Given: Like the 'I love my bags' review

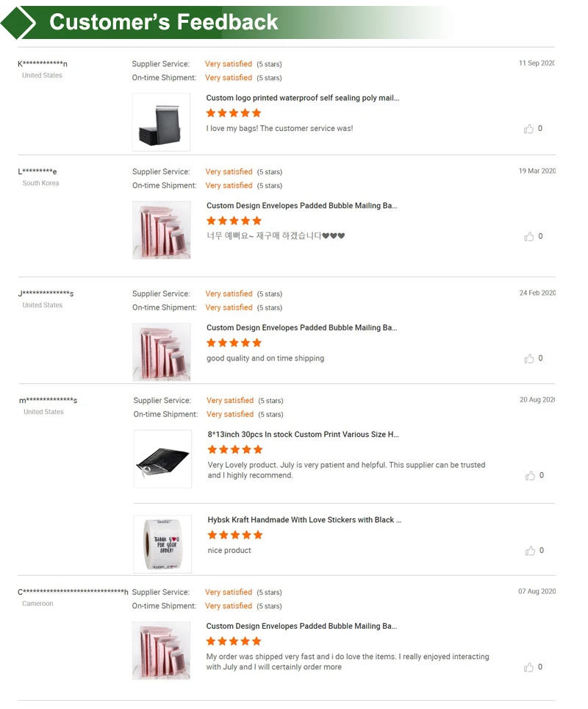Looking at the screenshot, I should click(x=528, y=129).
